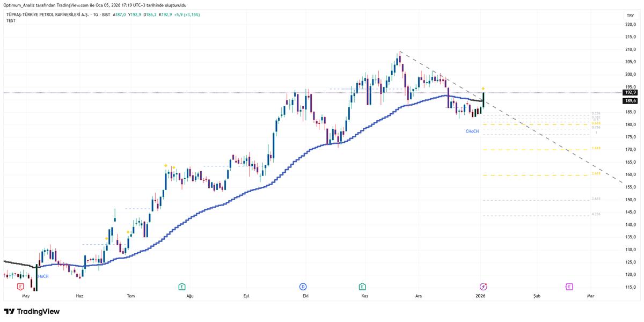Click the 115,0 price axis label
The image size is (644, 322).
tap(630, 287)
